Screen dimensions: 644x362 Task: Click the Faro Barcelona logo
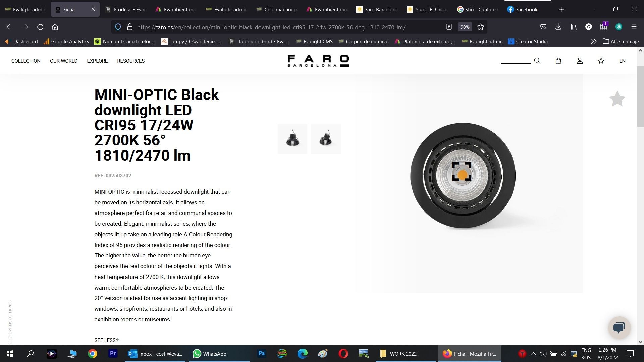[318, 61]
